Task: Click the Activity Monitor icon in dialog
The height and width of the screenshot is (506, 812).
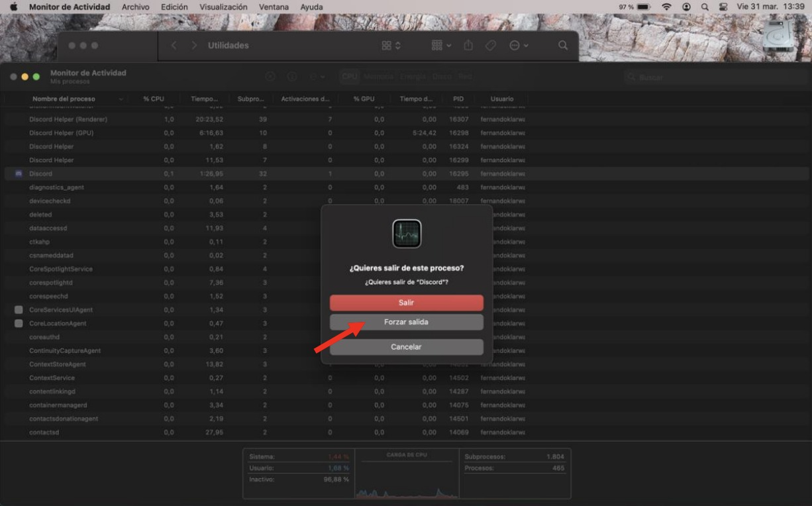Action: click(x=407, y=234)
